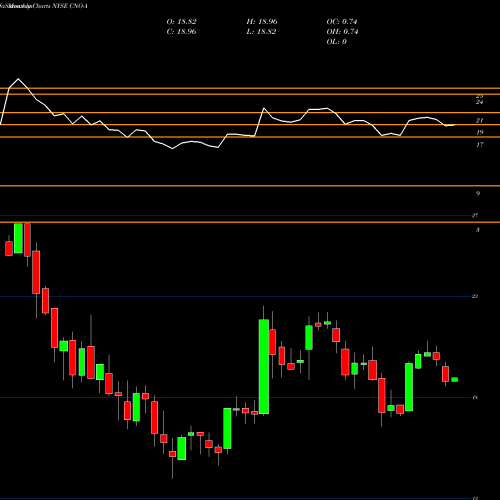Click the 9 axis label
500x500 pixels.
[x=478, y=193]
